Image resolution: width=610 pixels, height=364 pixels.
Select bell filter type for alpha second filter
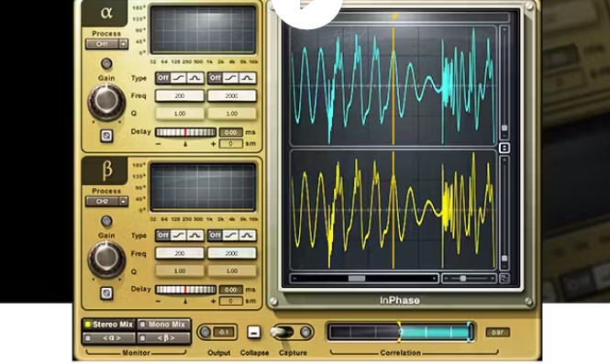point(248,78)
